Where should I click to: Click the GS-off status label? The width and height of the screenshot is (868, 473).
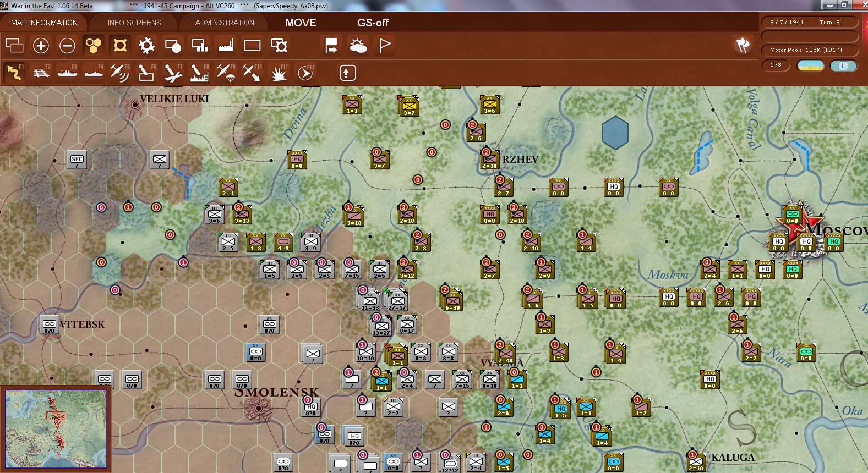(x=373, y=23)
